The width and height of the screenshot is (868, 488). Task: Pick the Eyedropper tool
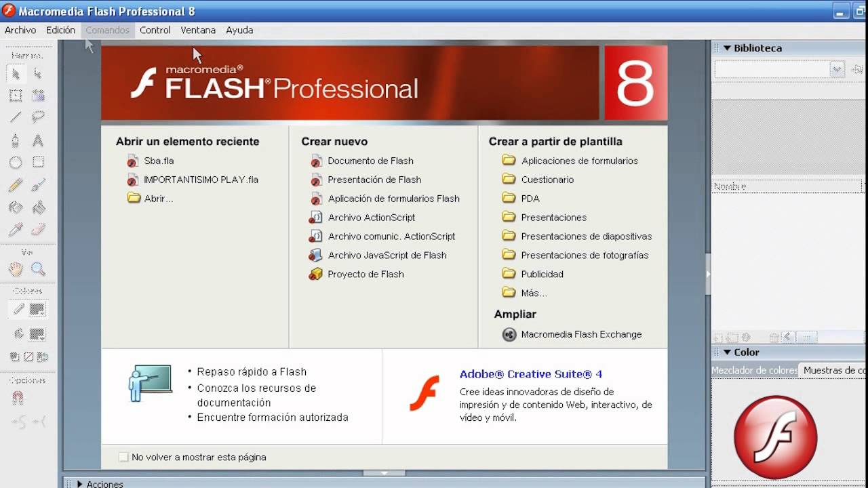[16, 229]
